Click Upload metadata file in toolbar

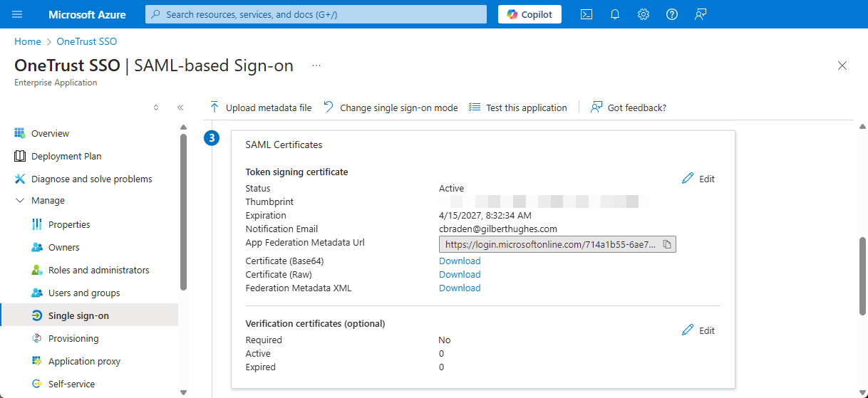261,108
